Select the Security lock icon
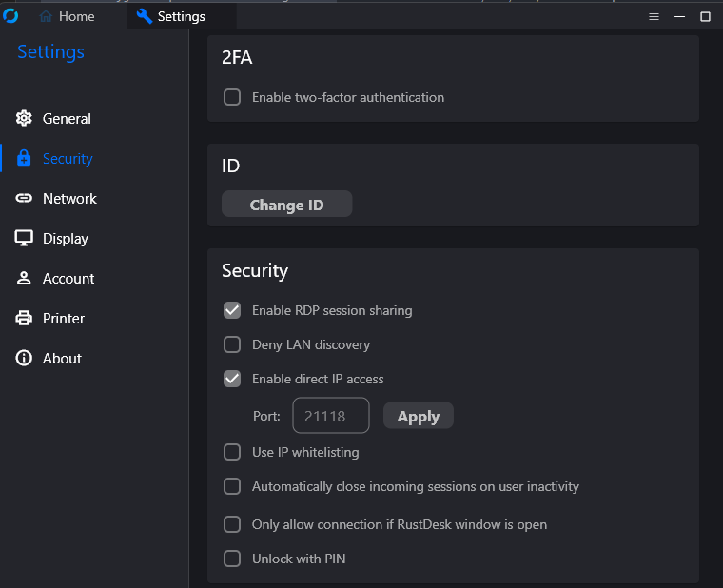Screen dimensions: 723x588 [24, 159]
